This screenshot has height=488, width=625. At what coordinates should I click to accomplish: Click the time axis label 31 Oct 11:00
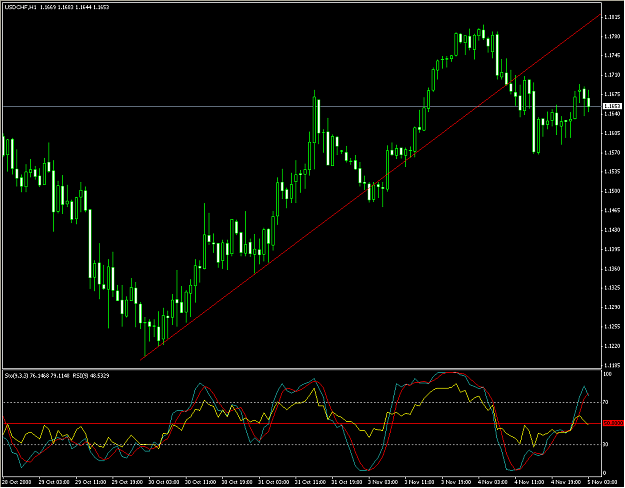click(x=311, y=482)
